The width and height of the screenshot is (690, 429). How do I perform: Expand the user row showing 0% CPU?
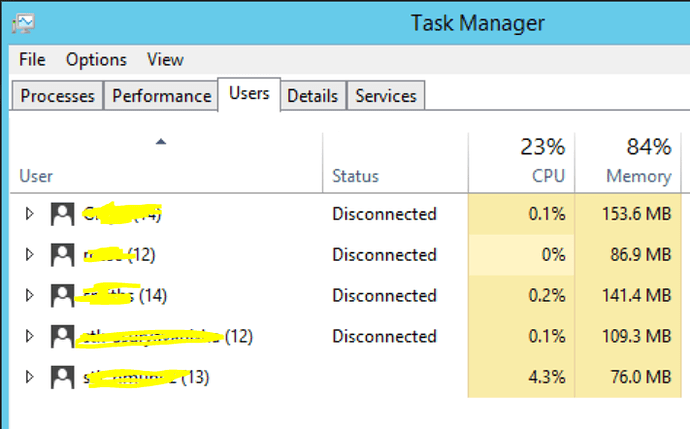(x=29, y=255)
